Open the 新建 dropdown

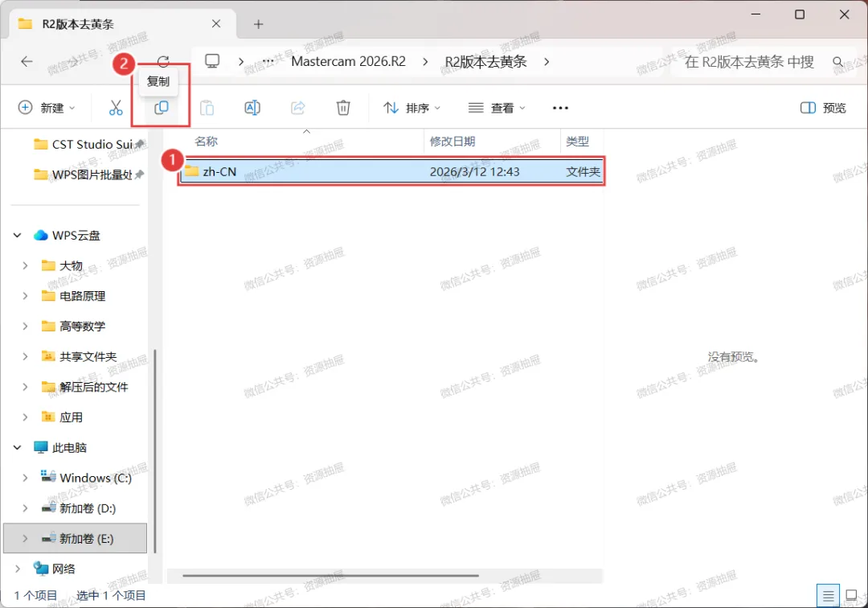[x=47, y=108]
